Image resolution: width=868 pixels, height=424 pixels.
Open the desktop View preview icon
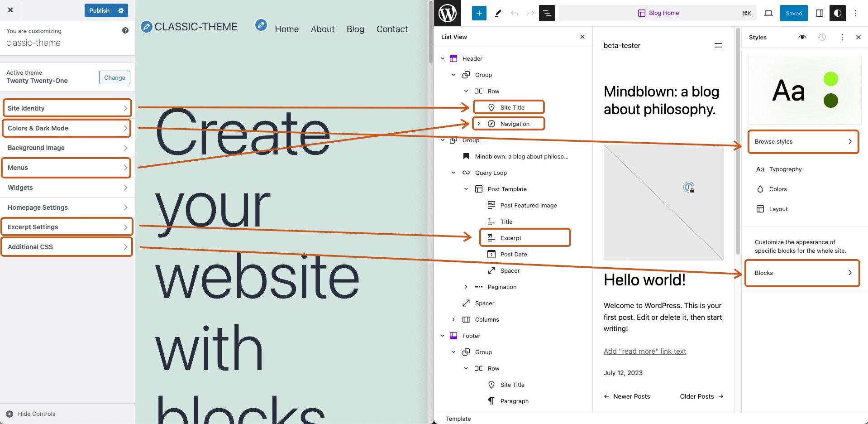click(768, 13)
